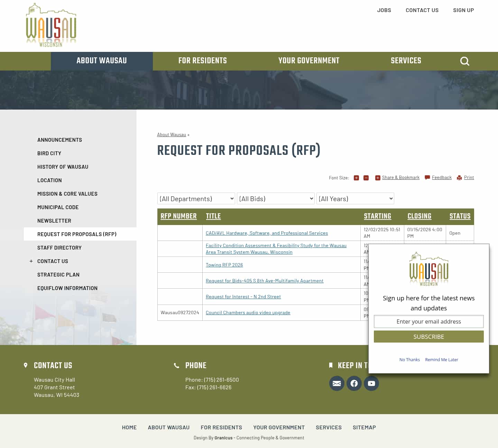Open the All Departments dropdown

(196, 198)
